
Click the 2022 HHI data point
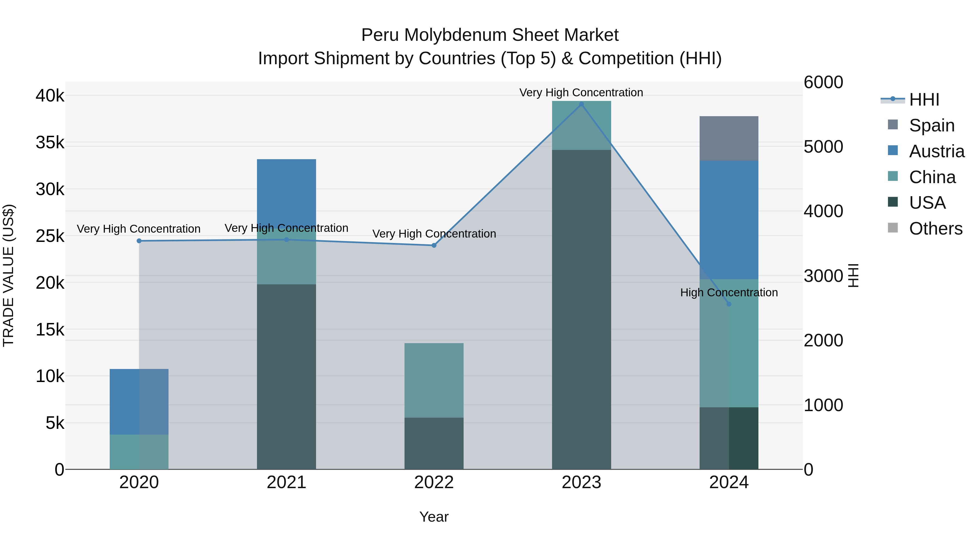(434, 245)
